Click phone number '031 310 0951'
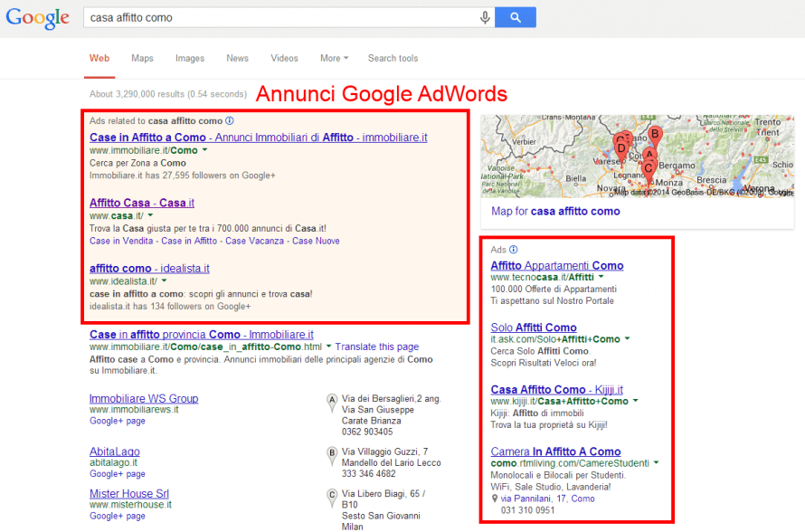The image size is (805, 532). pyautogui.click(x=527, y=510)
